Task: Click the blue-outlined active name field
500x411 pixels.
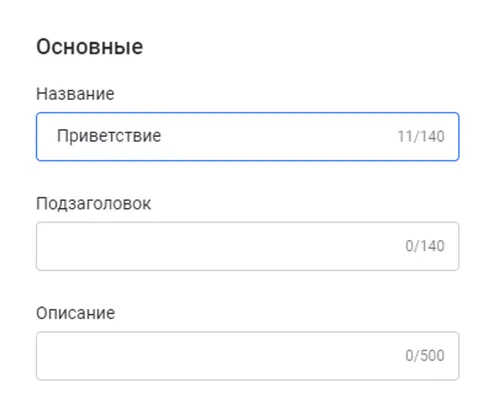Action: pos(247,137)
